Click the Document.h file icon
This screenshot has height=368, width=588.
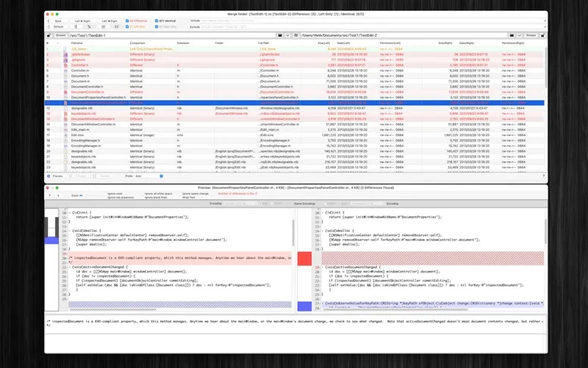(65, 76)
